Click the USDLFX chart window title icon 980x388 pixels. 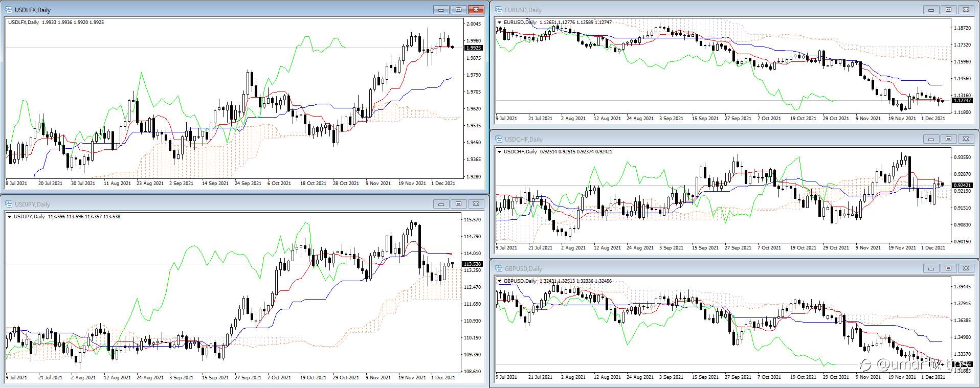[x=10, y=10]
